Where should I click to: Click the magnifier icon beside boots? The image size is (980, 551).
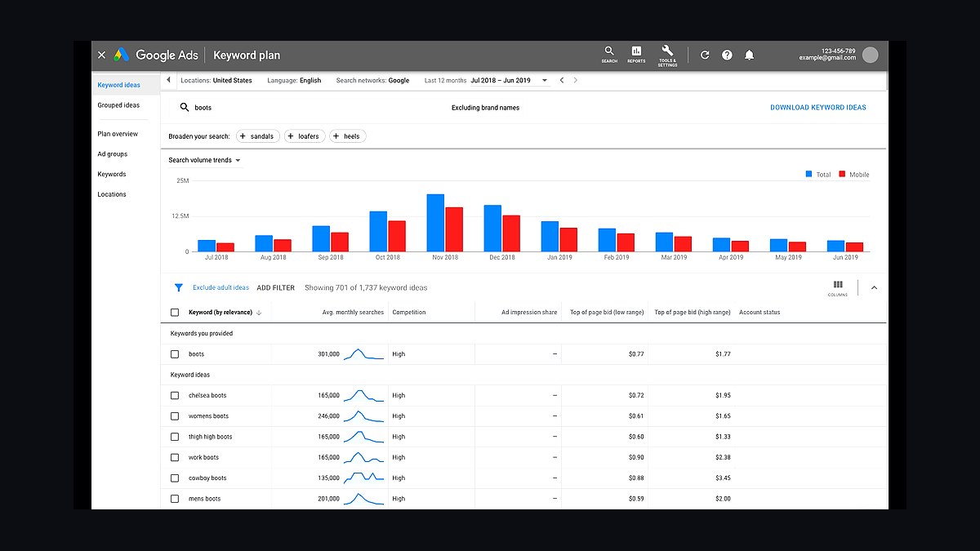click(x=185, y=108)
